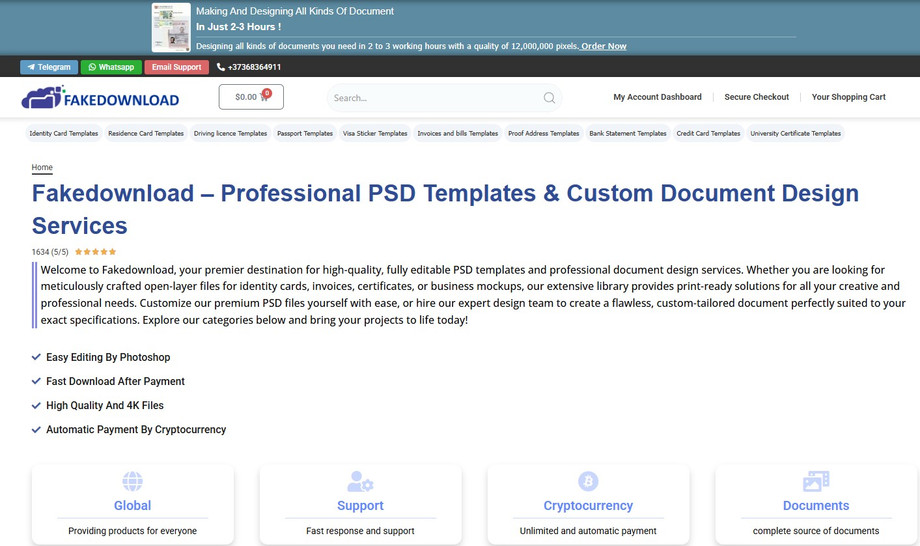Image resolution: width=920 pixels, height=546 pixels.
Task: Select Identity Card Templates category
Action: pos(64,133)
